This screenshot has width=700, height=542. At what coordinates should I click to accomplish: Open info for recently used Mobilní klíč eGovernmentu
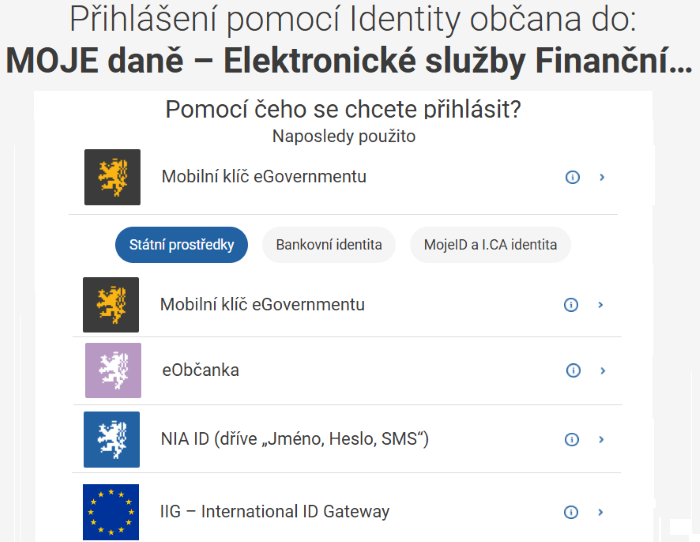pyautogui.click(x=572, y=177)
